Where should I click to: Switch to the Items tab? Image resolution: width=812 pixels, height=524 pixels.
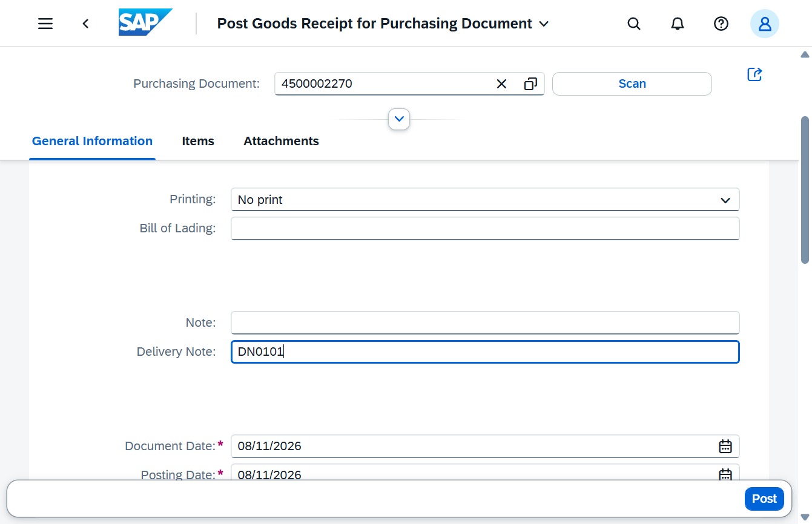tap(198, 141)
